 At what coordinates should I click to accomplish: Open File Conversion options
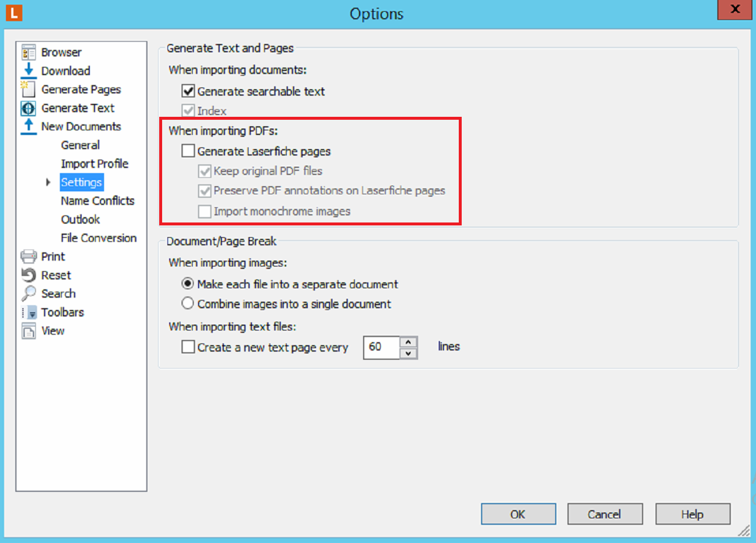click(99, 238)
